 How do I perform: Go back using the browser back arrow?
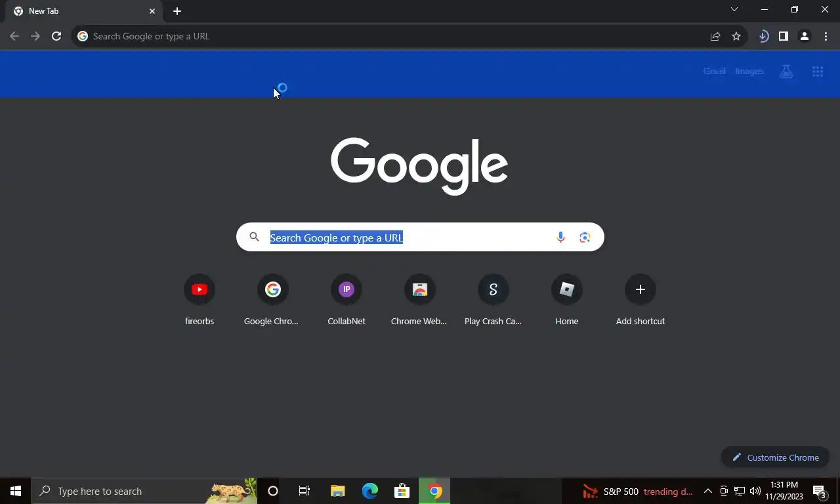tap(14, 36)
